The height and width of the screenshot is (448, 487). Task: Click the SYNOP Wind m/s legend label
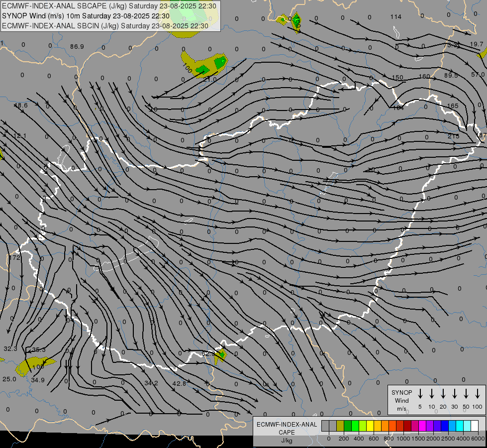coord(401,400)
